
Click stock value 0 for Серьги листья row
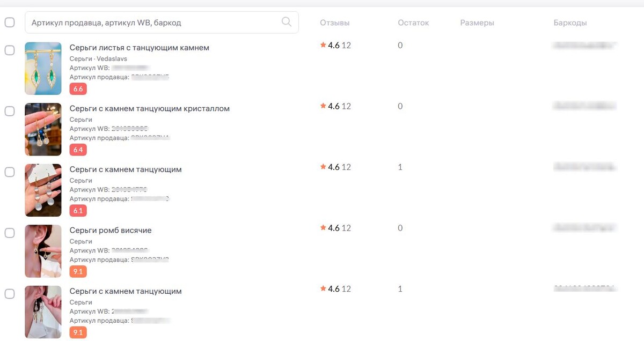pos(400,45)
